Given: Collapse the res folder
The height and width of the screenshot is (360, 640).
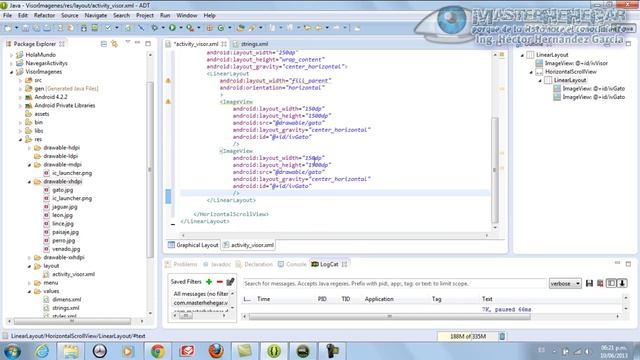Looking at the screenshot, I should tap(20, 140).
